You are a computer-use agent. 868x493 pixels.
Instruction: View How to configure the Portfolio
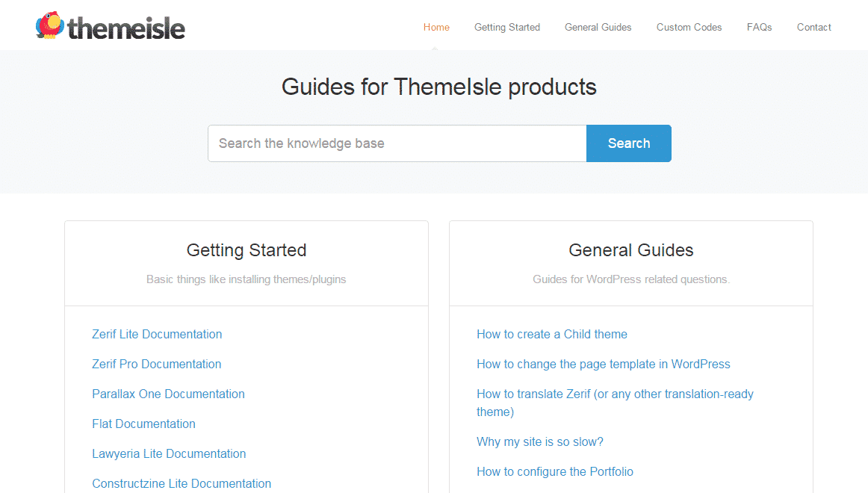click(555, 471)
